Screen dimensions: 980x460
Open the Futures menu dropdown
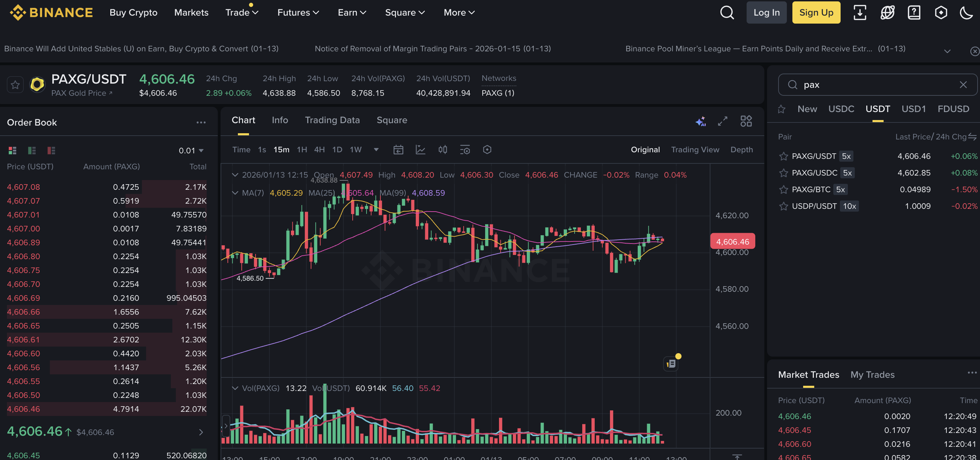click(298, 12)
